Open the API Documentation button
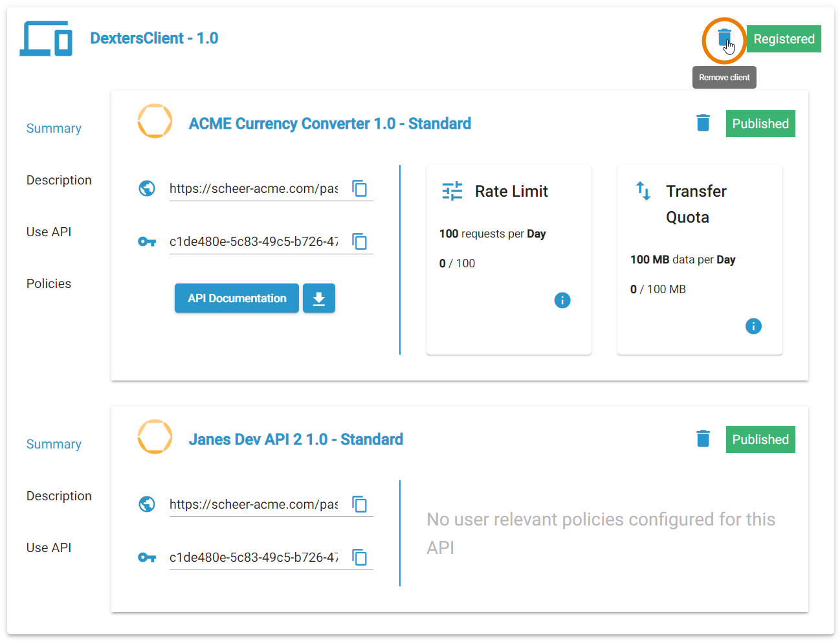The width and height of the screenshot is (840, 642). 237,298
